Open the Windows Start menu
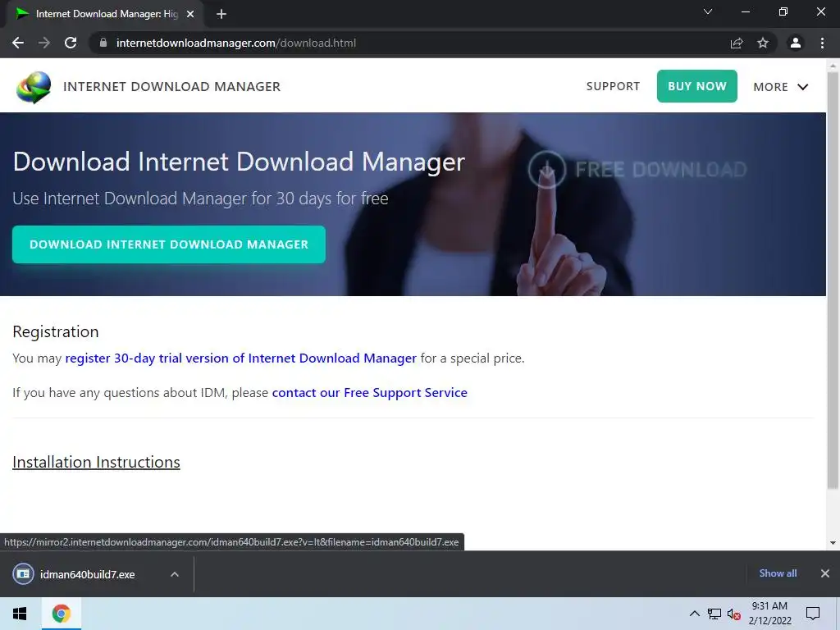 pyautogui.click(x=20, y=614)
